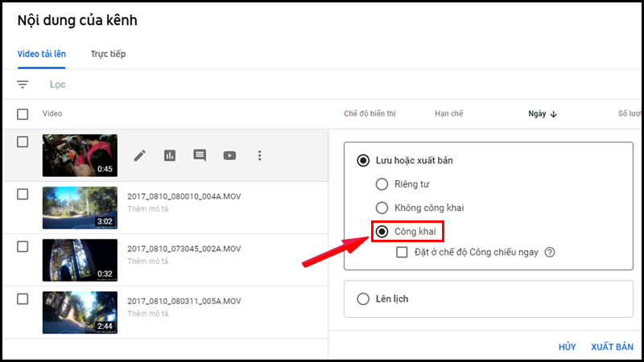Open the comments icon for the first video
The width and height of the screenshot is (644, 362).
(x=200, y=155)
